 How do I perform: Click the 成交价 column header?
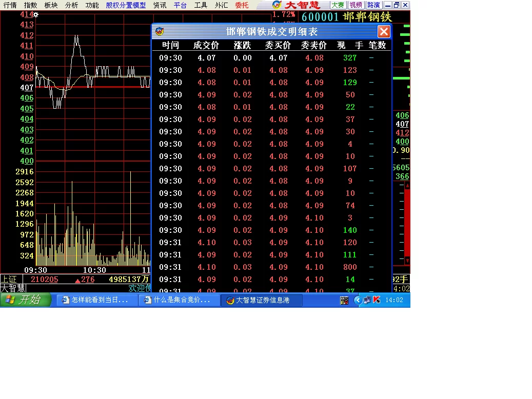pyautogui.click(x=206, y=45)
